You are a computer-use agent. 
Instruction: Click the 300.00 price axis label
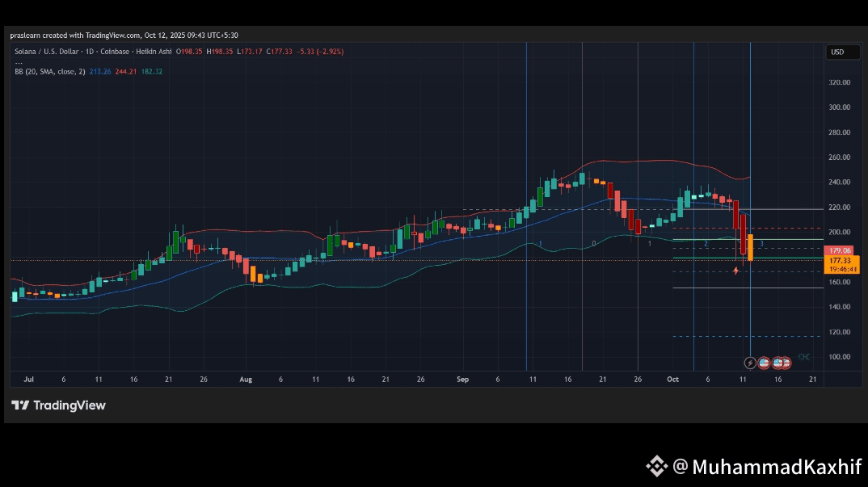839,107
